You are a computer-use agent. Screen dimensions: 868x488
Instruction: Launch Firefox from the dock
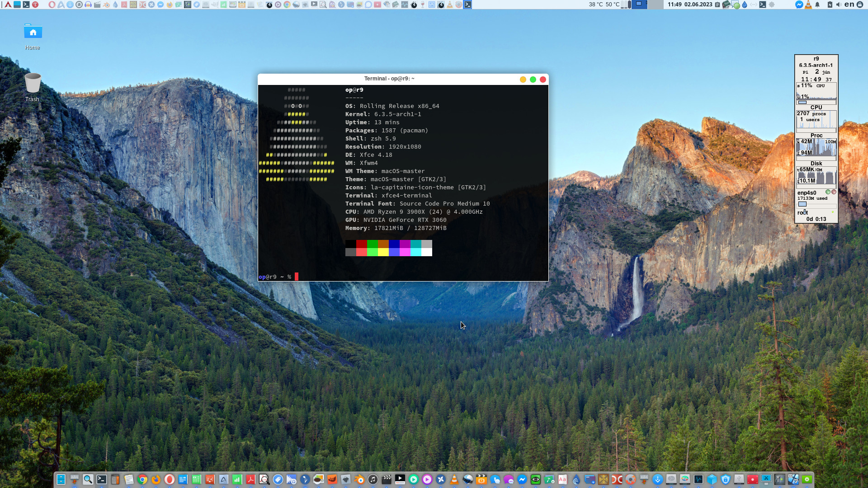[156, 479]
